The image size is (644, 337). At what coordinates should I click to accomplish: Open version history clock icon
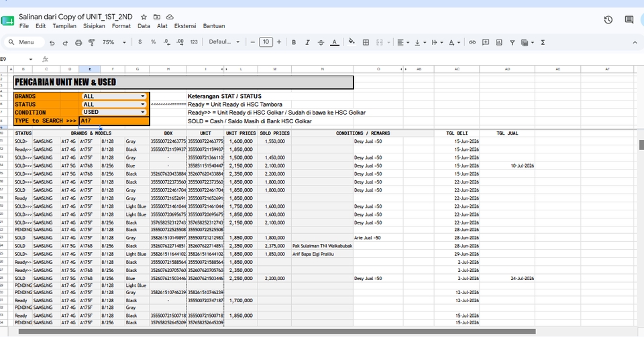tap(608, 19)
